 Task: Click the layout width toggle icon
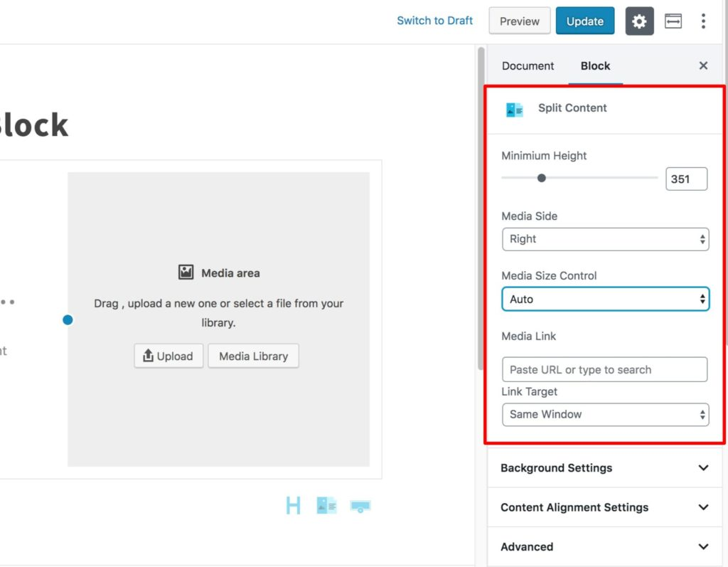click(x=673, y=21)
